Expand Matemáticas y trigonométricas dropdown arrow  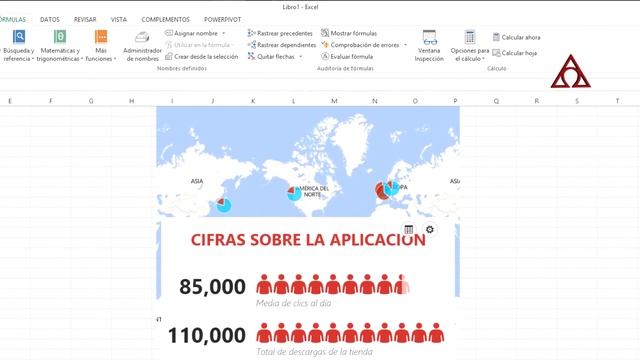[82, 59]
